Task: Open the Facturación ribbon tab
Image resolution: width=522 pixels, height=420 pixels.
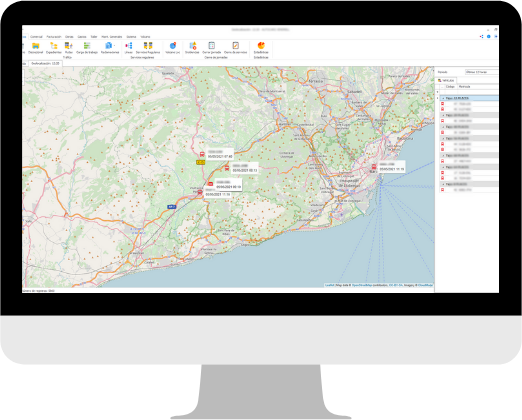Action: pos(54,37)
